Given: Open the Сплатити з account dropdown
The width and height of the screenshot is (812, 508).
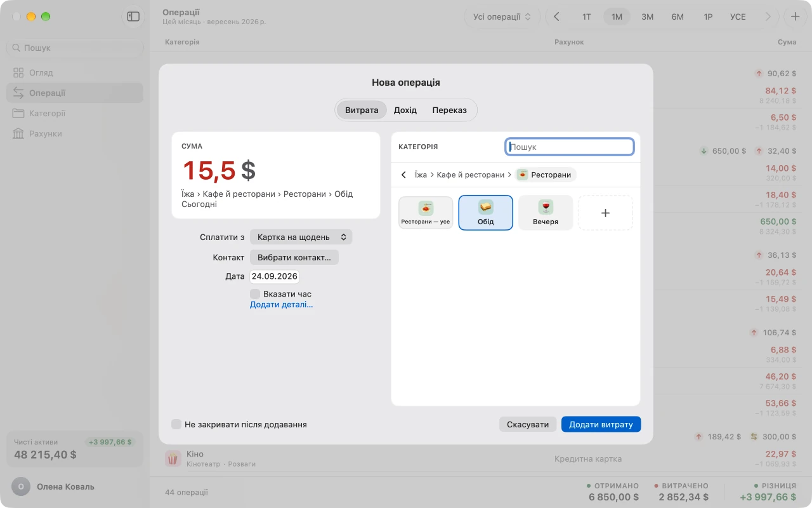Looking at the screenshot, I should click(301, 237).
